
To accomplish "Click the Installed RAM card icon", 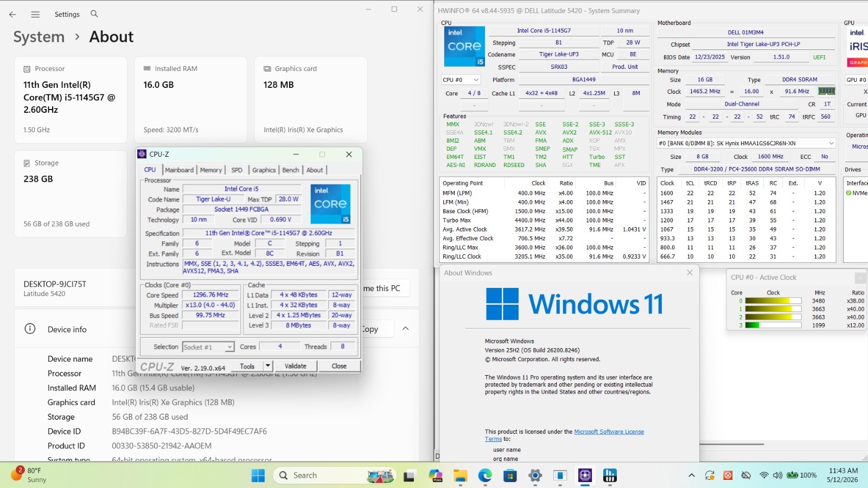I will click(x=147, y=68).
